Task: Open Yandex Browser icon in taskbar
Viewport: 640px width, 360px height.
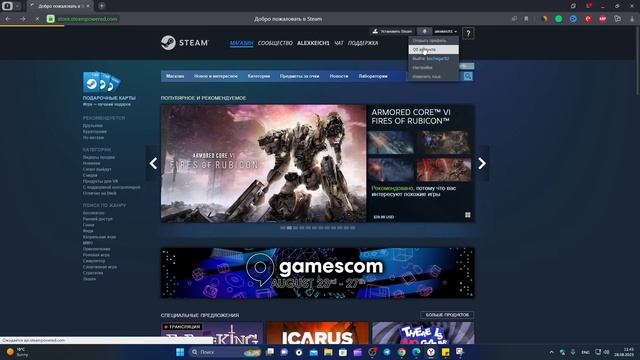Action: pyautogui.click(x=431, y=352)
